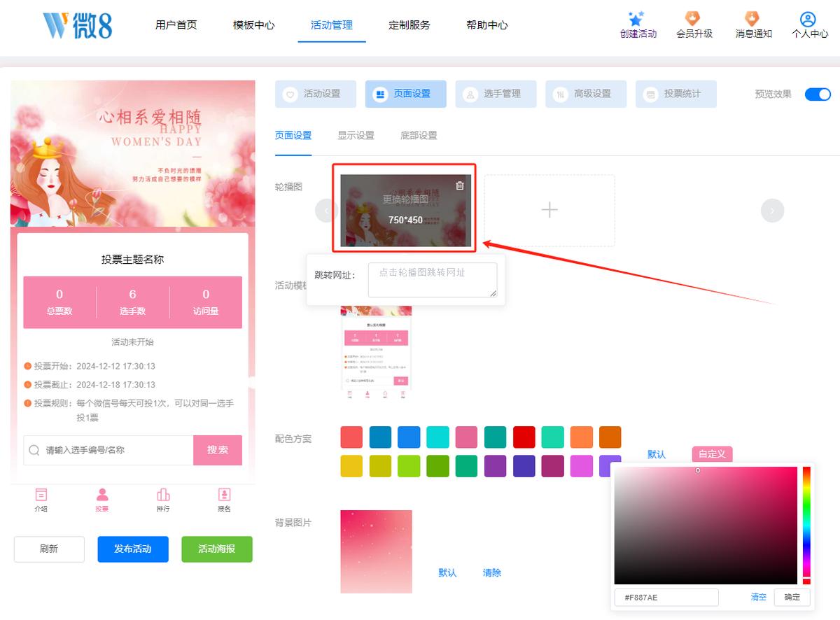Click the 跳转网址 text area
Screen dimensions: 840x620
coord(433,280)
